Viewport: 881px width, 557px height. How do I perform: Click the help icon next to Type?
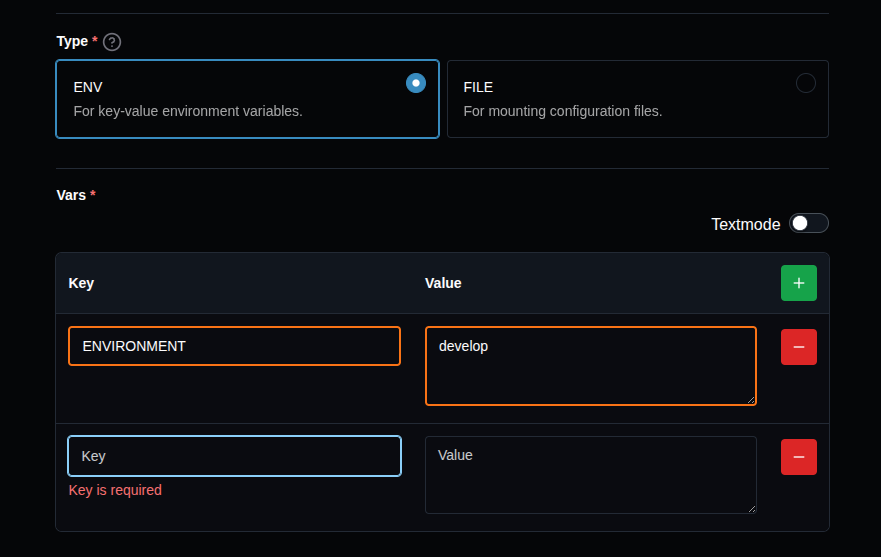pos(112,42)
